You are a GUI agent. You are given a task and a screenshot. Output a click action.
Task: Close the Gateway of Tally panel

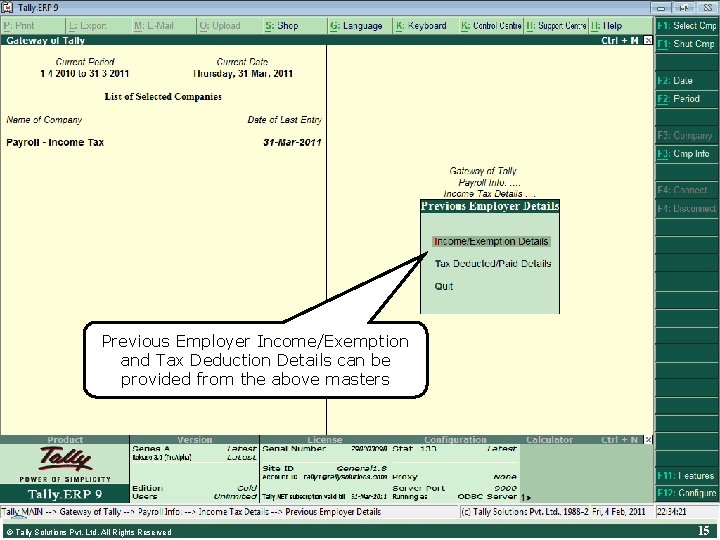point(647,40)
